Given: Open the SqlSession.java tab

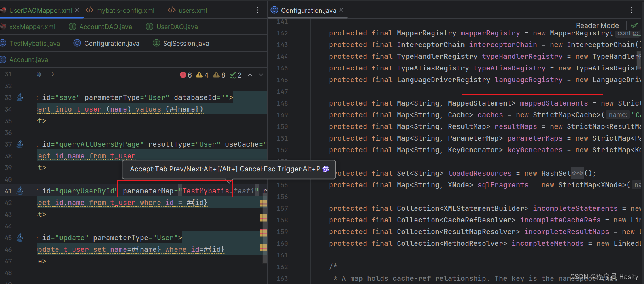Looking at the screenshot, I should tap(181, 44).
